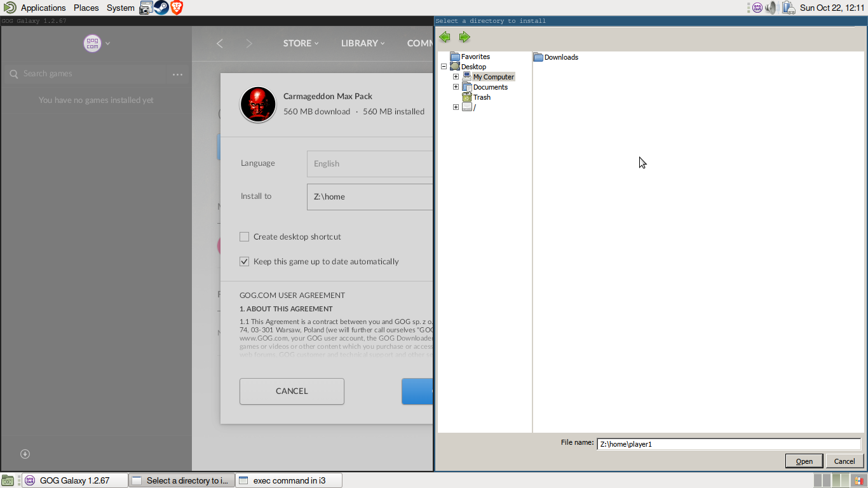
Task: Click the File name input field
Action: click(729, 444)
